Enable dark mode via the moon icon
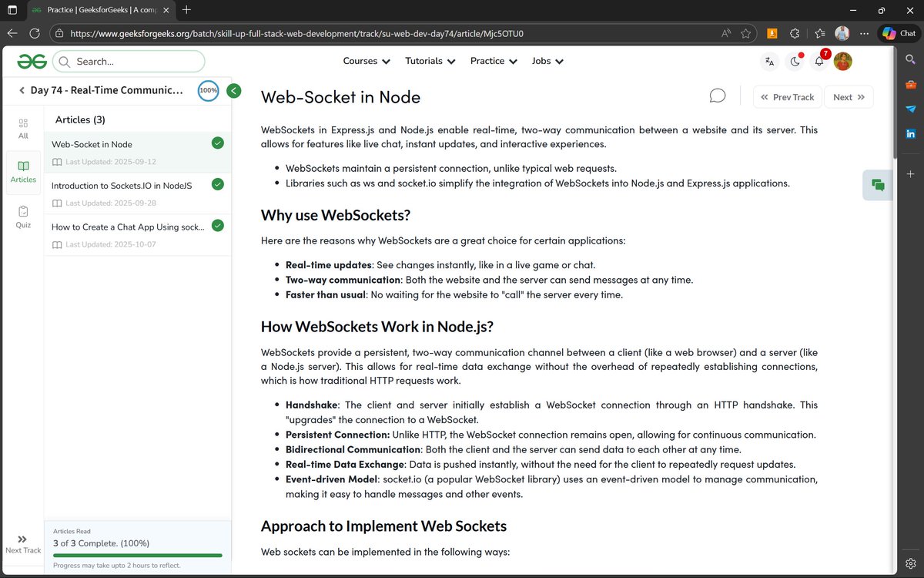The height and width of the screenshot is (578, 924). [x=795, y=61]
